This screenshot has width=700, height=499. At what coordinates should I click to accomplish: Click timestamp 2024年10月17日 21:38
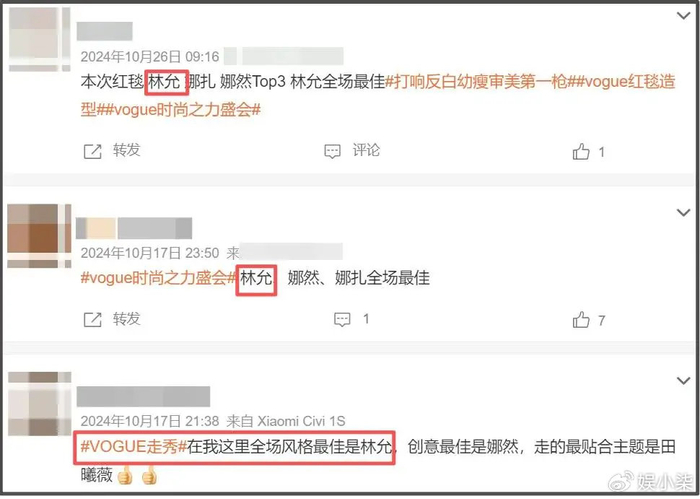pyautogui.click(x=150, y=421)
